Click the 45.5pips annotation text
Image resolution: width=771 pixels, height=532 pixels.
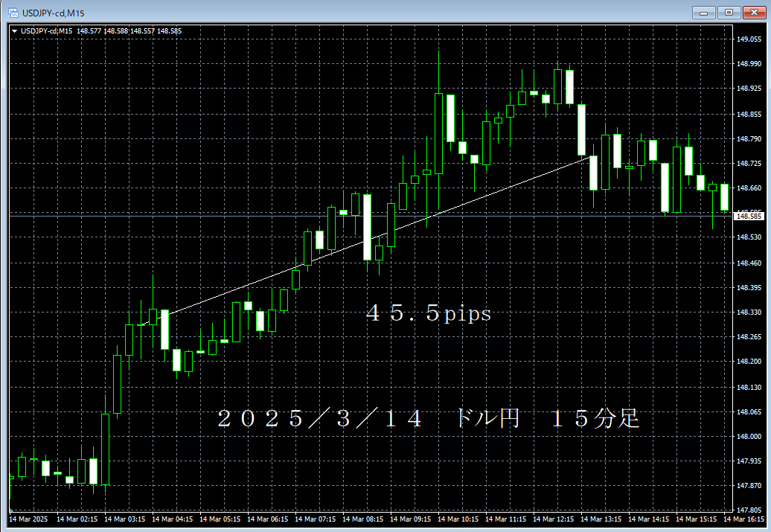(x=426, y=314)
